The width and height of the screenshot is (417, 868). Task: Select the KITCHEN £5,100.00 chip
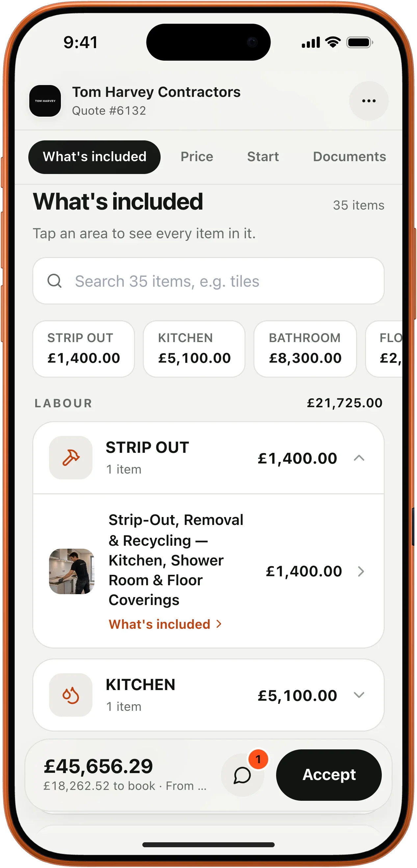(194, 349)
